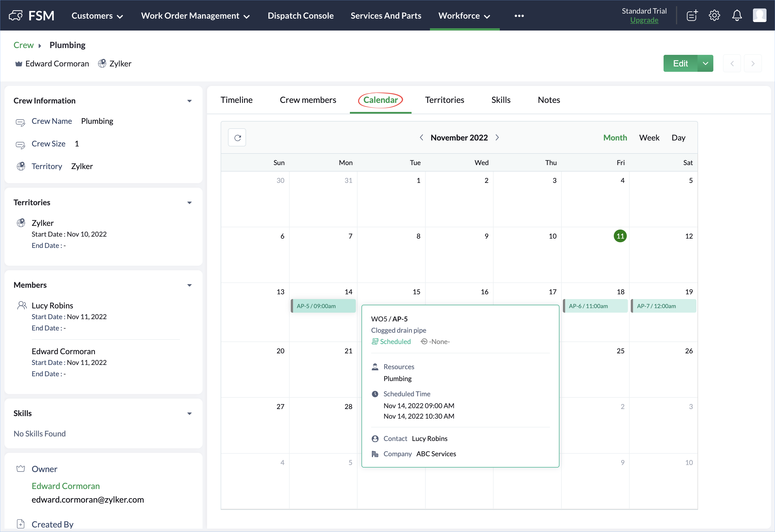Open the user profile avatar
Viewport: 775px width, 532px height.
tap(759, 16)
